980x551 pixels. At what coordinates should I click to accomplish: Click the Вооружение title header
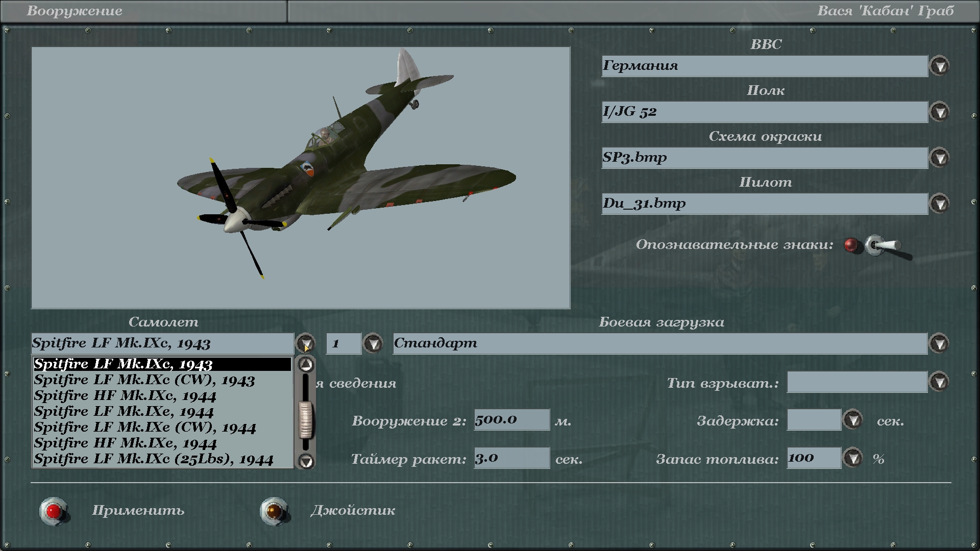[75, 11]
